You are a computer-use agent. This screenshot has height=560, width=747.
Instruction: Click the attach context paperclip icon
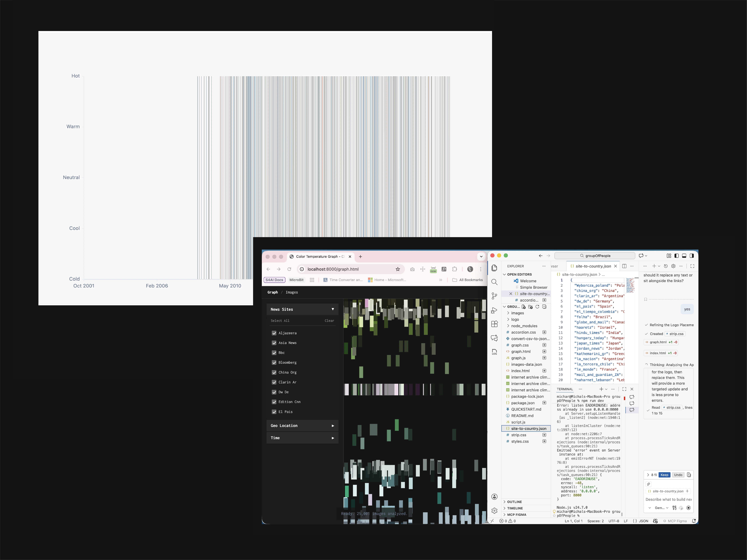(648, 484)
